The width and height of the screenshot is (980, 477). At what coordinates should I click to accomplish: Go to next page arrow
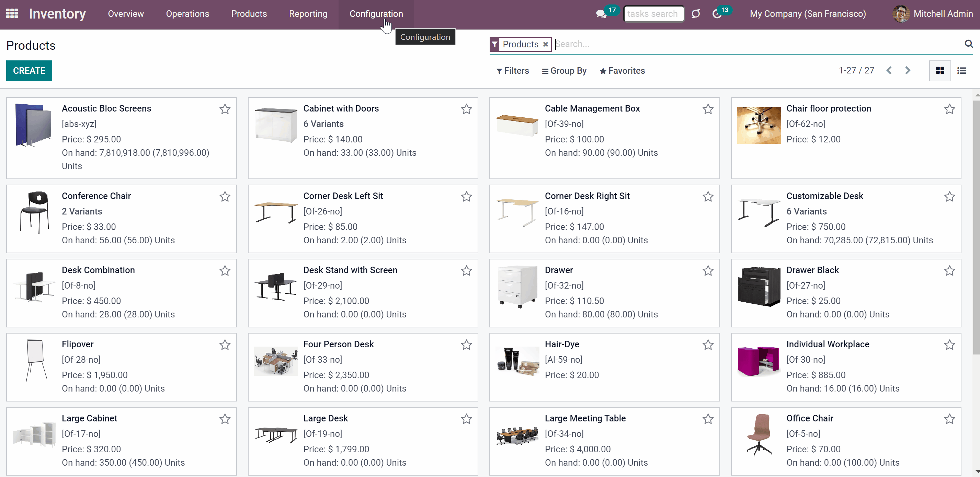coord(908,70)
